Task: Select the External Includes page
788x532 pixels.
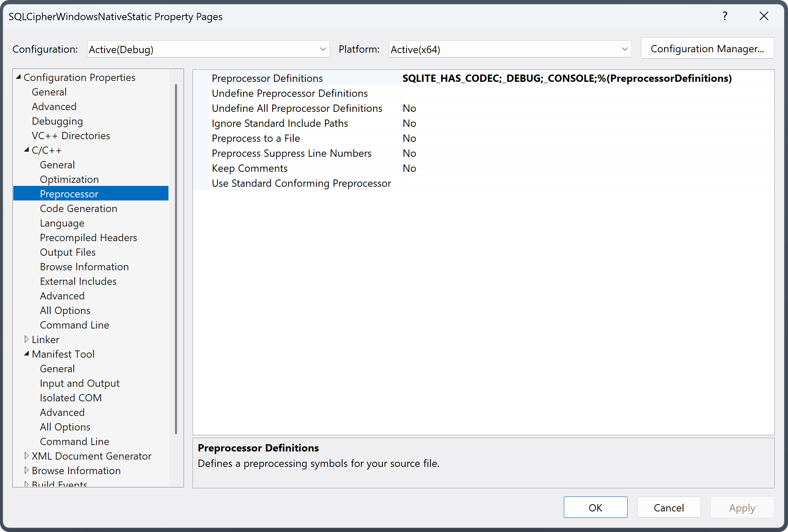Action: (x=78, y=281)
